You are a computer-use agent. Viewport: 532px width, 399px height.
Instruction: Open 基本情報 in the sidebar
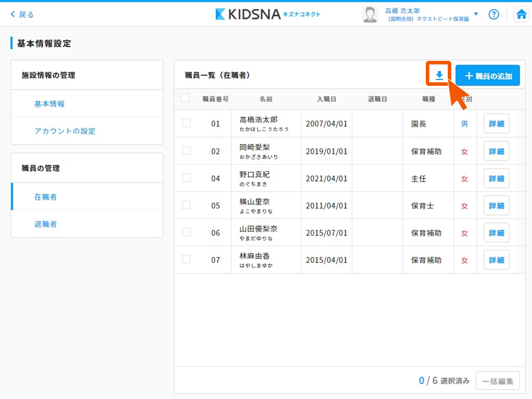(x=49, y=104)
